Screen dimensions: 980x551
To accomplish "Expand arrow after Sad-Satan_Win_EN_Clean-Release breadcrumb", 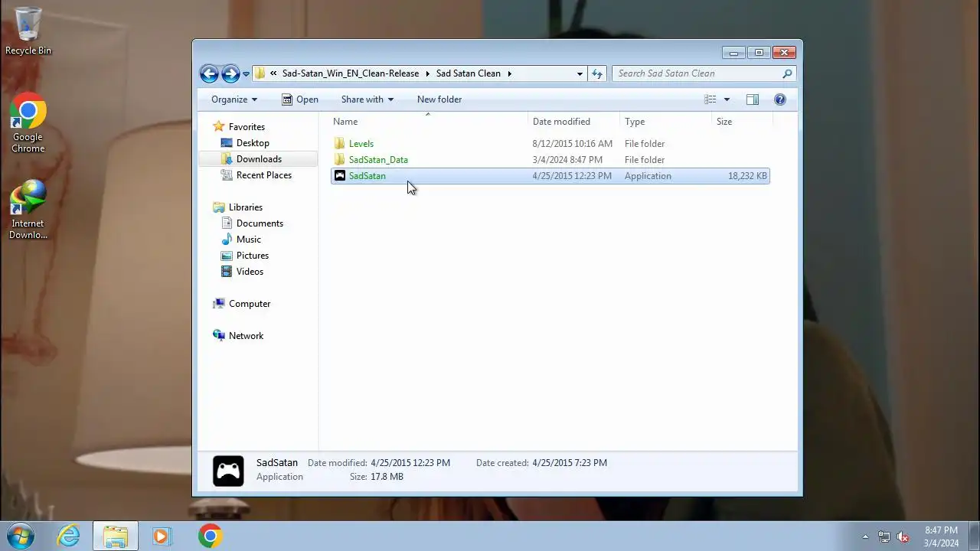I will [428, 73].
